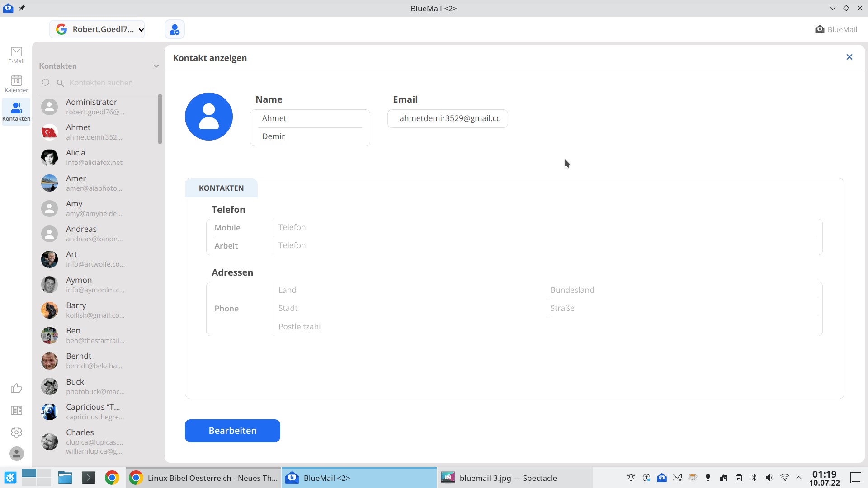Switch to the KONTAKTEN tab
Image resolution: width=868 pixels, height=488 pixels.
(221, 188)
